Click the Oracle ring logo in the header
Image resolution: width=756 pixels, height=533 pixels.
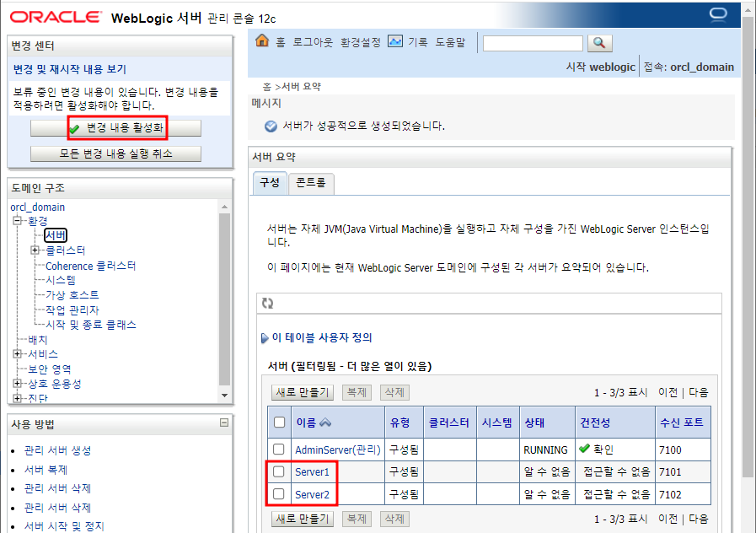[718, 13]
